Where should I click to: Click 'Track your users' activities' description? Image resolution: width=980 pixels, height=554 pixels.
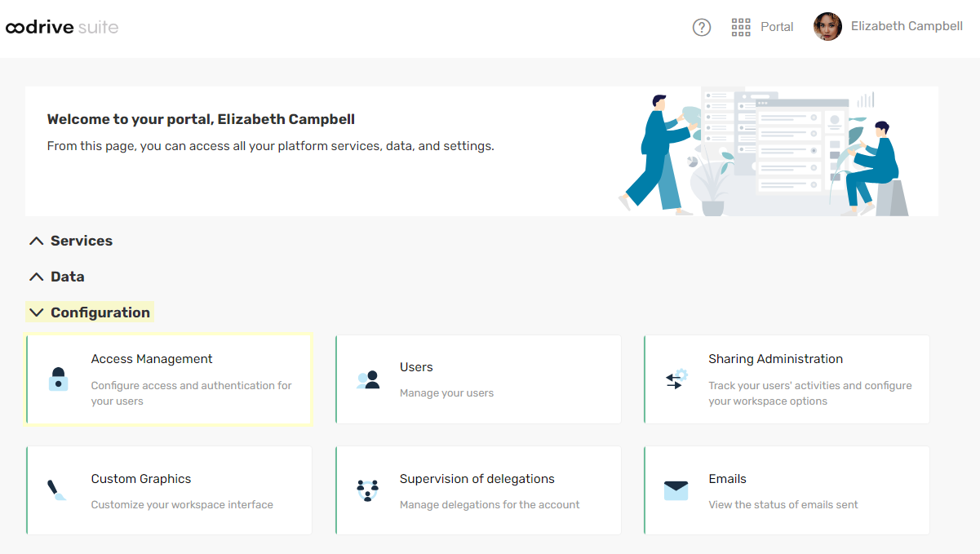tap(810, 393)
